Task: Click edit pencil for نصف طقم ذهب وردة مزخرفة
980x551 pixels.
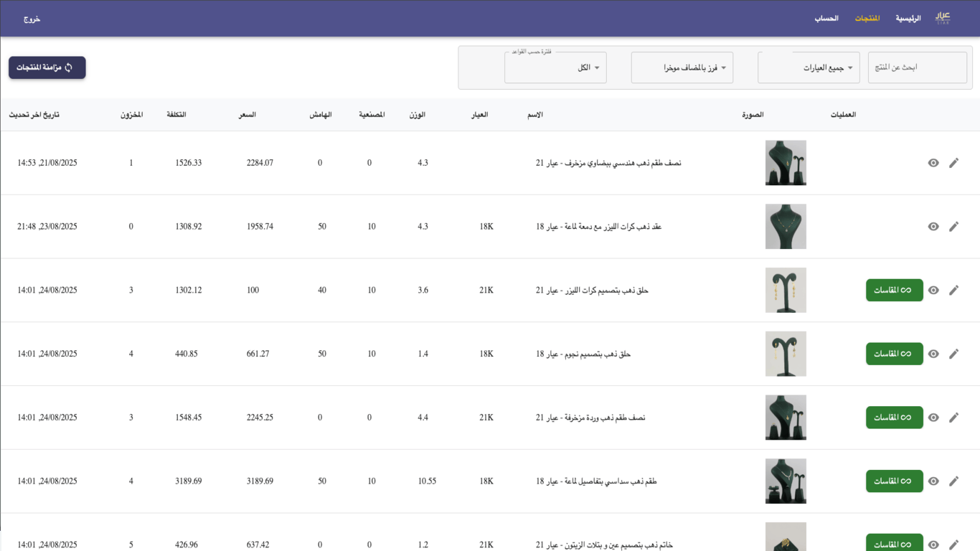Action: pos(953,418)
